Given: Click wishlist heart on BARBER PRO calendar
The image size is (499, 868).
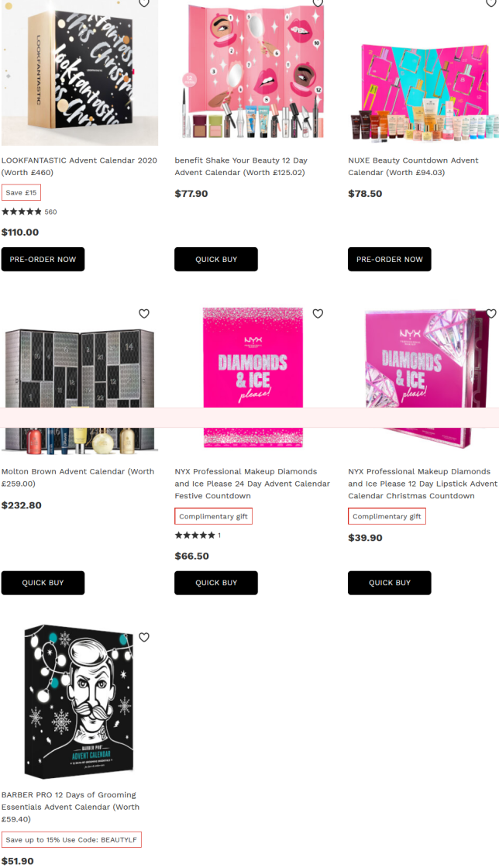Looking at the screenshot, I should (144, 637).
